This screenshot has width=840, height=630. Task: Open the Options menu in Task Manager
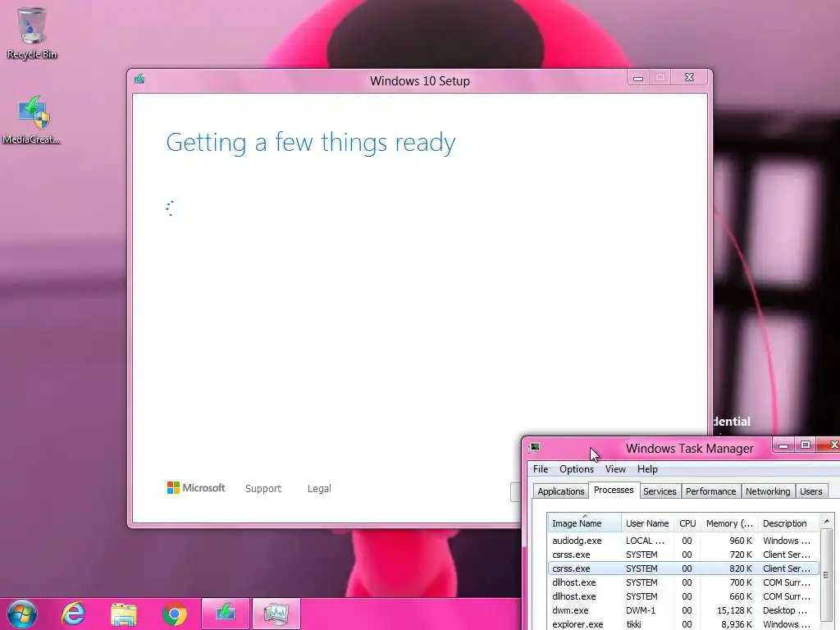[577, 468]
